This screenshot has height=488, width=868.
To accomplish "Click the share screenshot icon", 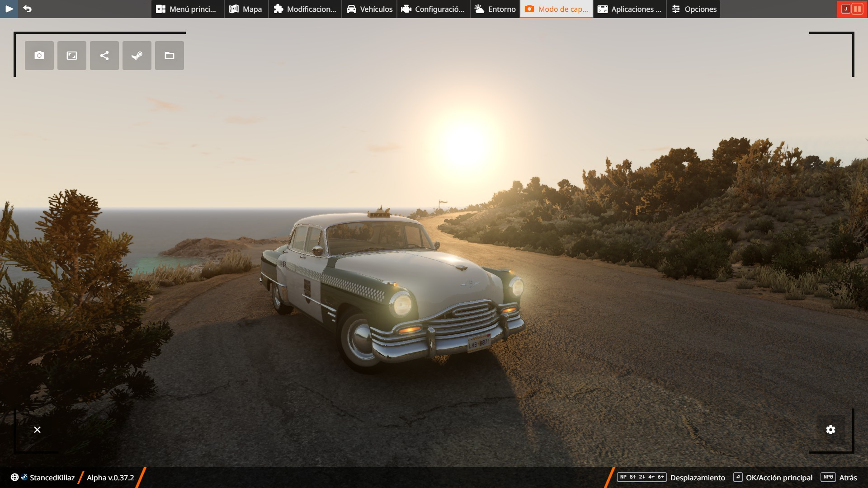I will pos(104,56).
